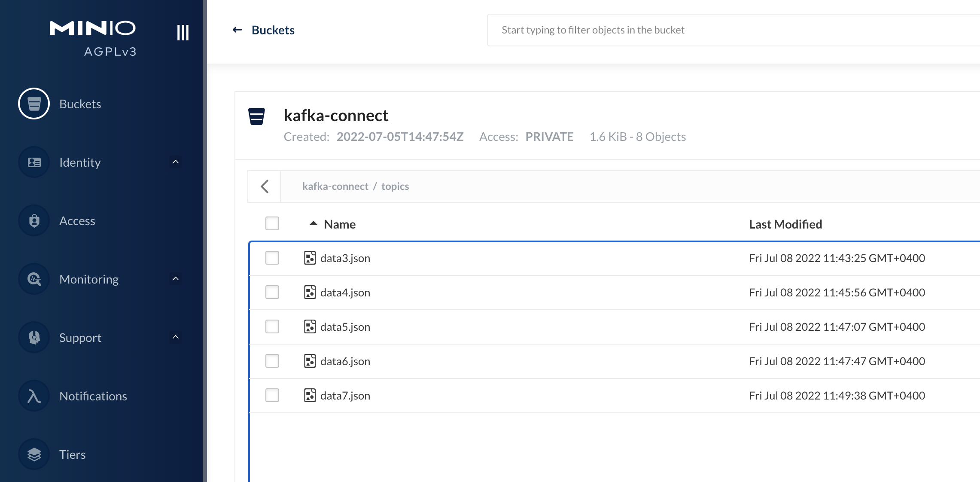Expand the Support menu chevron
This screenshot has height=482, width=980.
pyautogui.click(x=176, y=337)
